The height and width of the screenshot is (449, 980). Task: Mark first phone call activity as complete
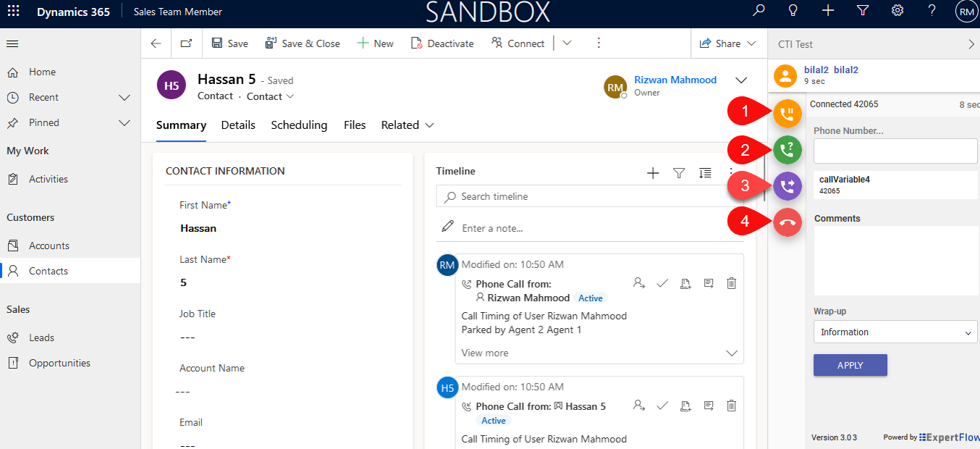tap(662, 283)
